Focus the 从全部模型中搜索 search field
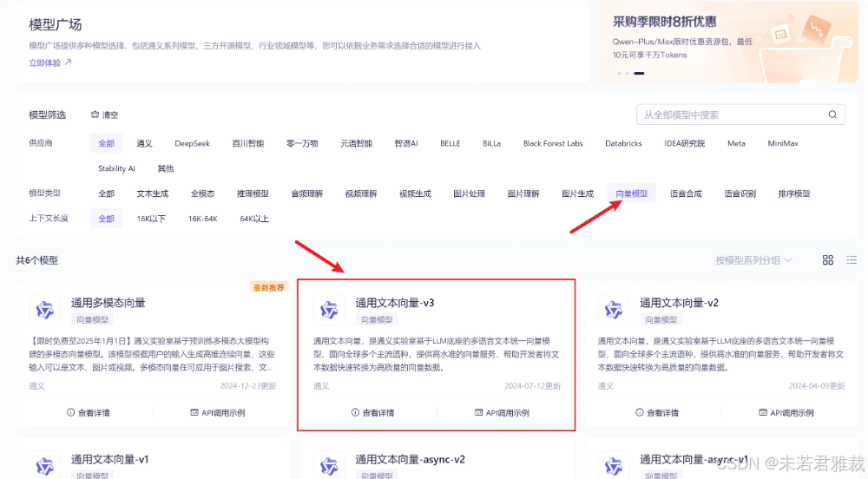868x479 pixels. click(x=740, y=115)
